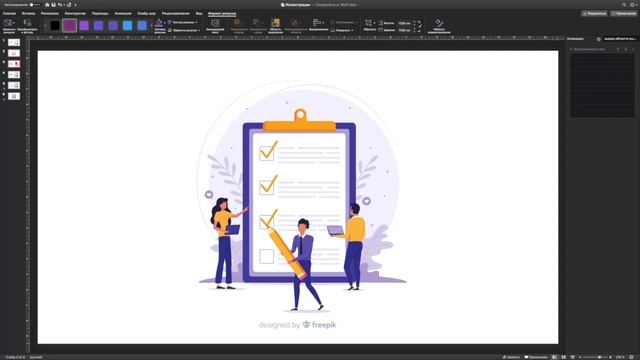
Task: Click the zoom in plus icon
Action: click(x=610, y=357)
